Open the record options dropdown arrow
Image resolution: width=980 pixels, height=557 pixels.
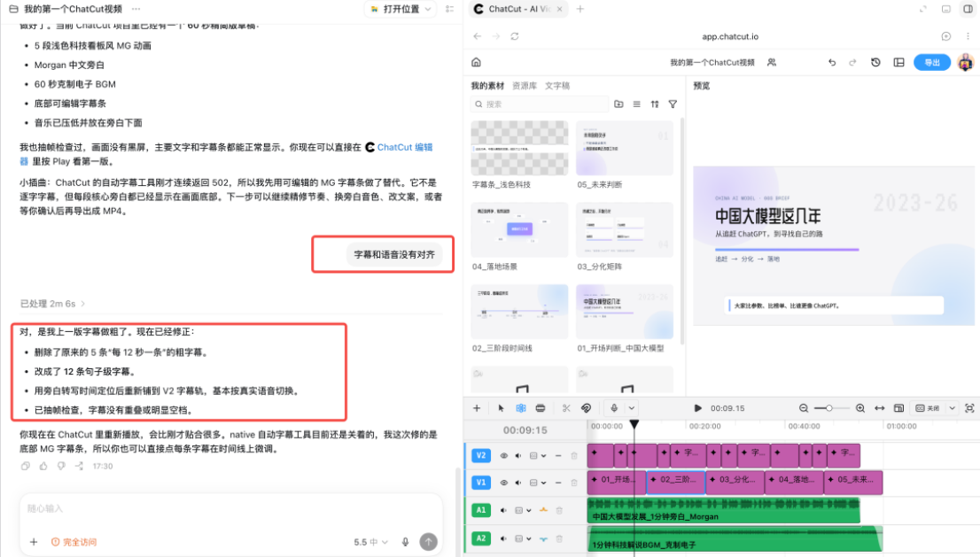(632, 408)
